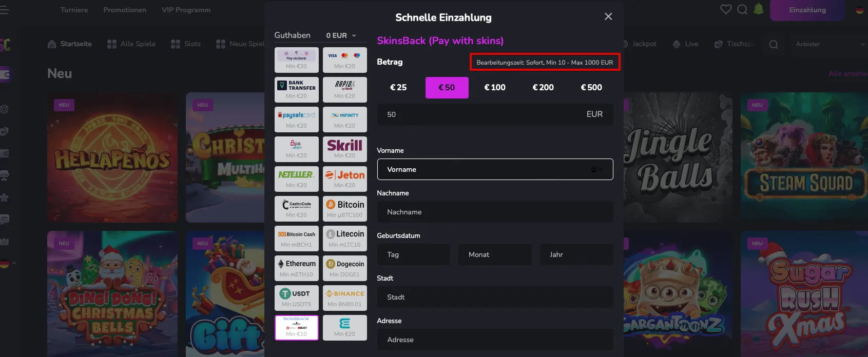Choose the €100 amount option
The width and height of the screenshot is (868, 357).
[495, 88]
